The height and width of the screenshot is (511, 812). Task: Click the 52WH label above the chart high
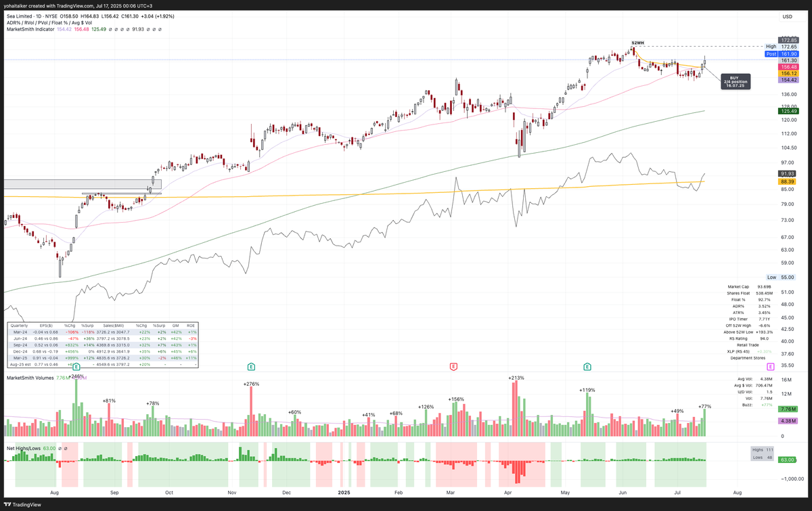(637, 43)
